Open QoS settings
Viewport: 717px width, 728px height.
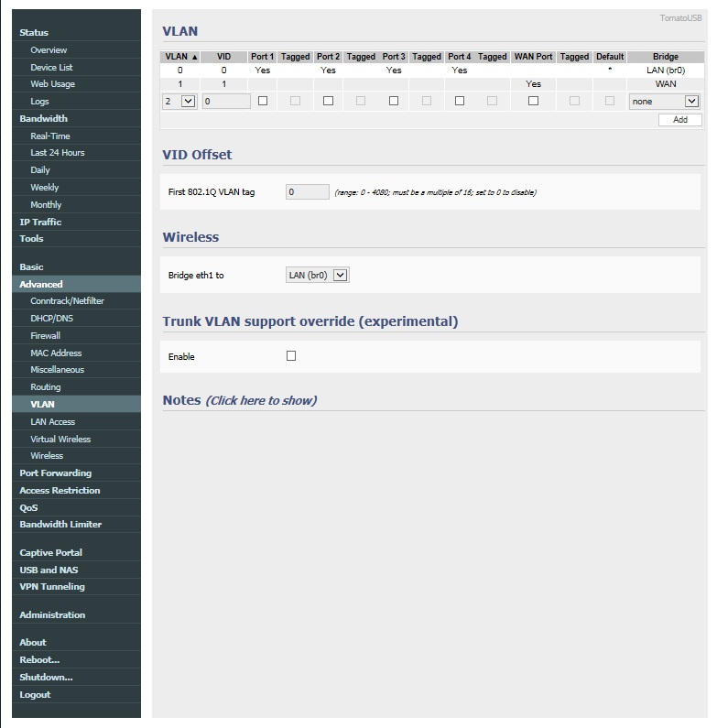[x=28, y=508]
